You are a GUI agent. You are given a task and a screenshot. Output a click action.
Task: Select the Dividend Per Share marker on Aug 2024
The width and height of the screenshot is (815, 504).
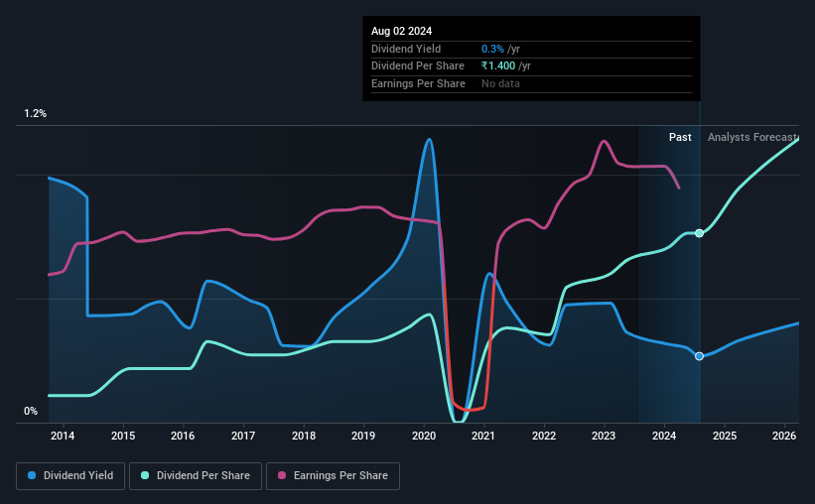[699, 233]
